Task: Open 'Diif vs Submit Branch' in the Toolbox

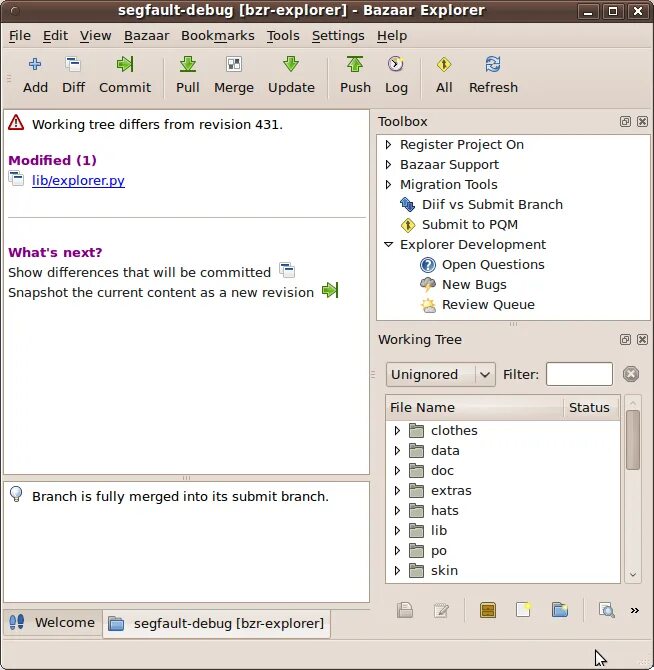Action: coord(492,204)
